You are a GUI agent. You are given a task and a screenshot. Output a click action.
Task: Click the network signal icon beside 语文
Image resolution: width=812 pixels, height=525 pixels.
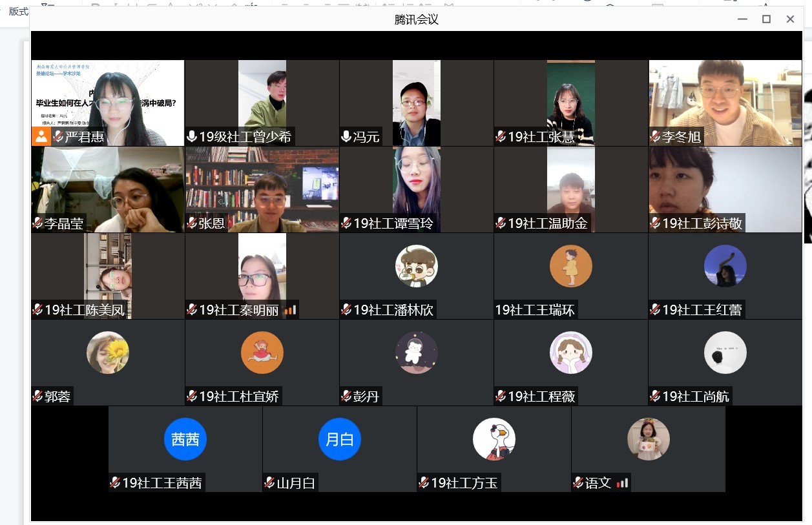pyautogui.click(x=622, y=483)
